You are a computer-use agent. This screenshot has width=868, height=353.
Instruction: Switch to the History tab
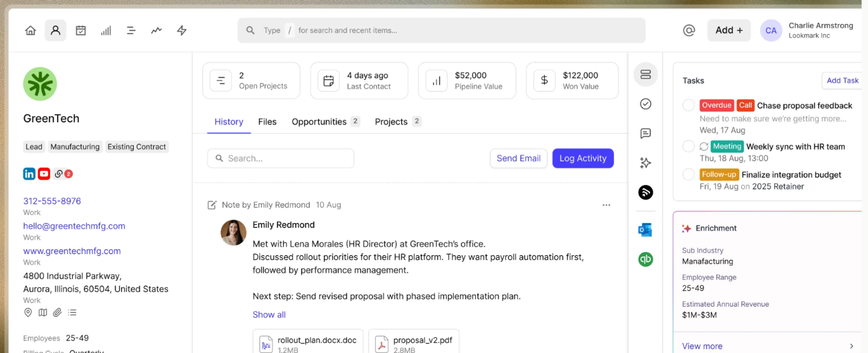tap(229, 122)
